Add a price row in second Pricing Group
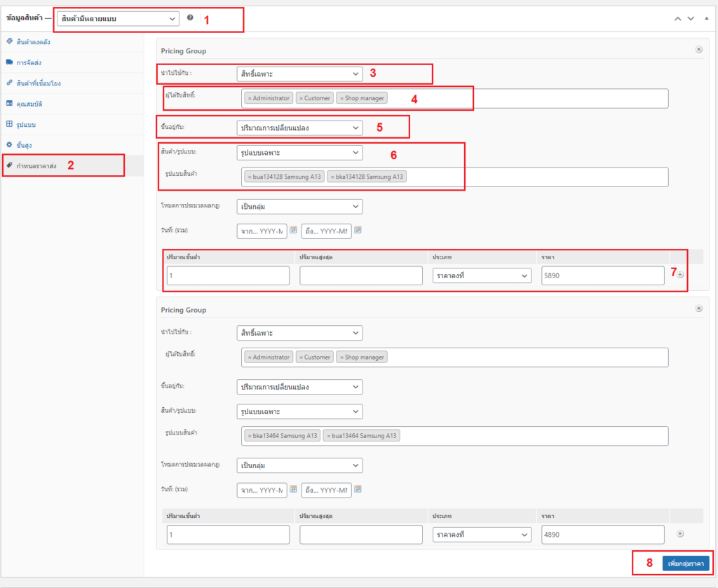The image size is (718, 588). [679, 534]
